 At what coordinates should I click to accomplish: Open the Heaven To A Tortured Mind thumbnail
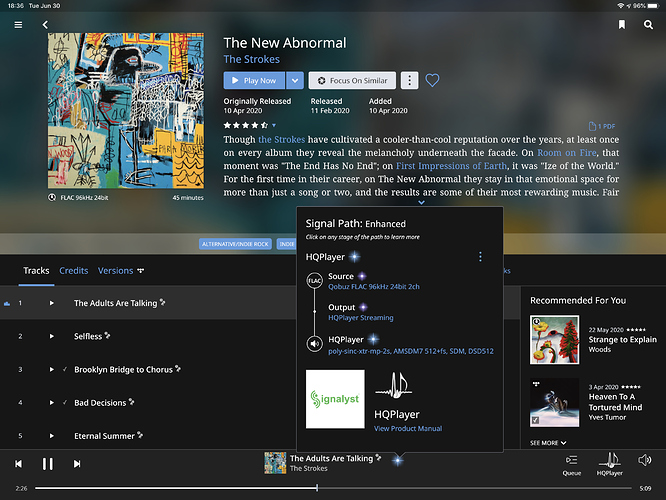point(554,402)
